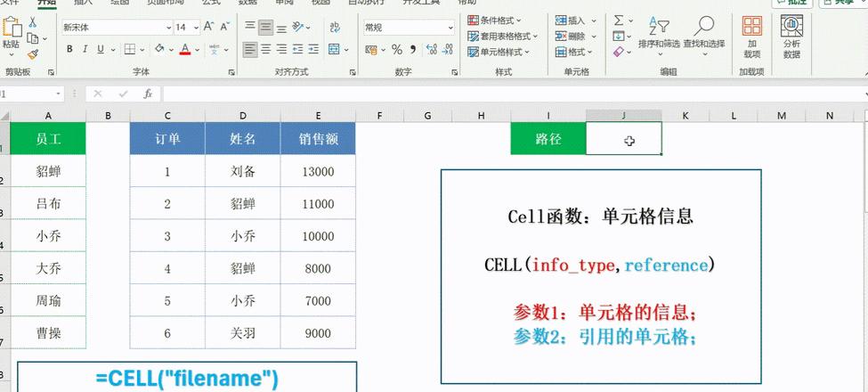
Task: Open the Analyze Data (分析数据) icon
Action: (791, 26)
